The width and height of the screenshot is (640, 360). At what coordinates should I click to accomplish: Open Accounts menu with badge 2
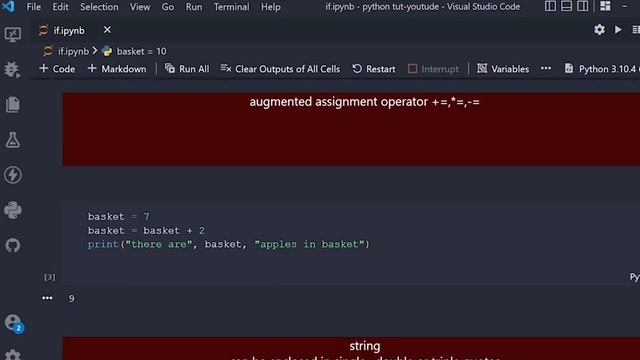click(x=13, y=323)
